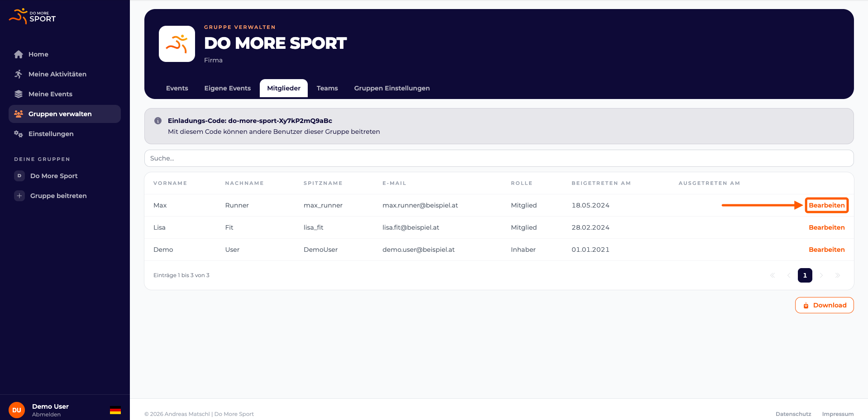Image resolution: width=868 pixels, height=420 pixels.
Task: Click the Download button
Action: click(825, 305)
